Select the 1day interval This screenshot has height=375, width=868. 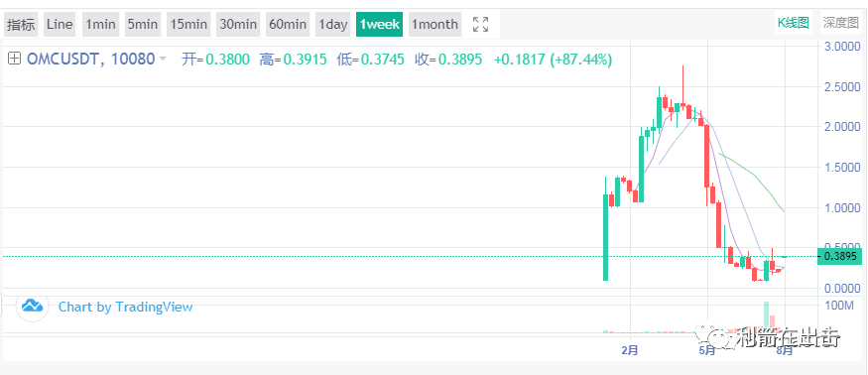coord(332,25)
